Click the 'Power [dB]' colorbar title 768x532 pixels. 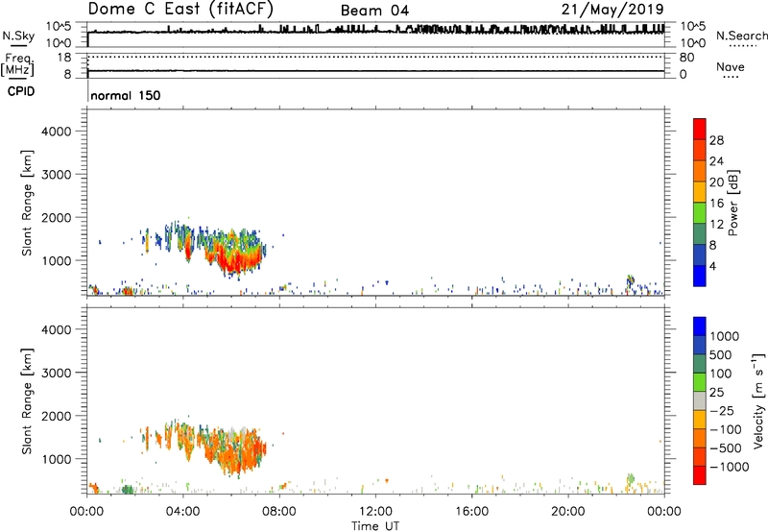point(732,203)
